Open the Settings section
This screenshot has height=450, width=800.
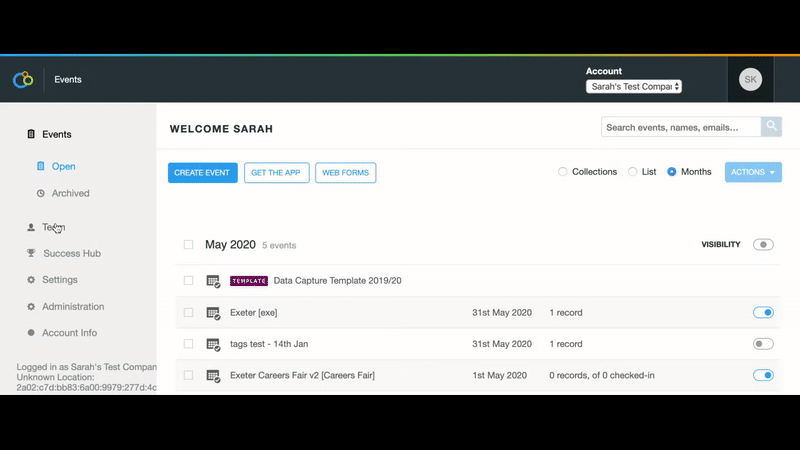(60, 280)
